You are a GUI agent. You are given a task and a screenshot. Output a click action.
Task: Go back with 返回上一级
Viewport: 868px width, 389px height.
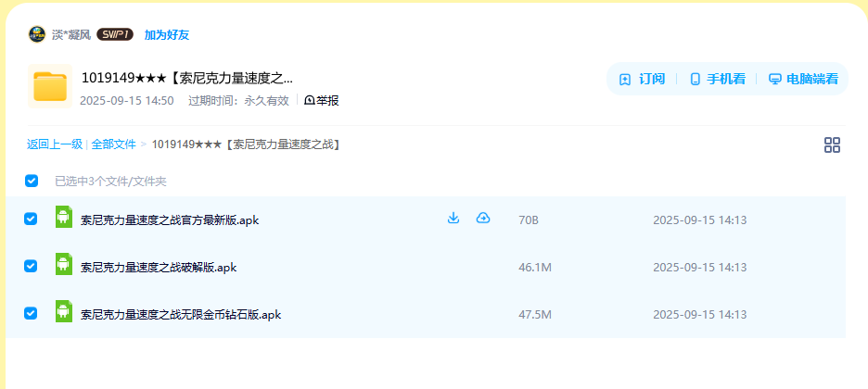[x=55, y=144]
